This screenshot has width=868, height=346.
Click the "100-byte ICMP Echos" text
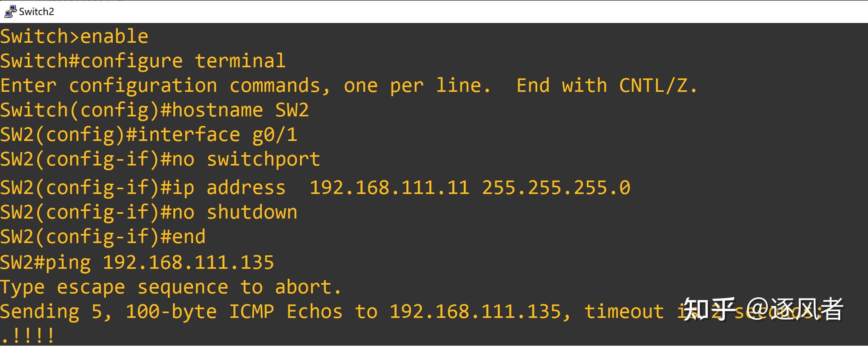(x=234, y=312)
